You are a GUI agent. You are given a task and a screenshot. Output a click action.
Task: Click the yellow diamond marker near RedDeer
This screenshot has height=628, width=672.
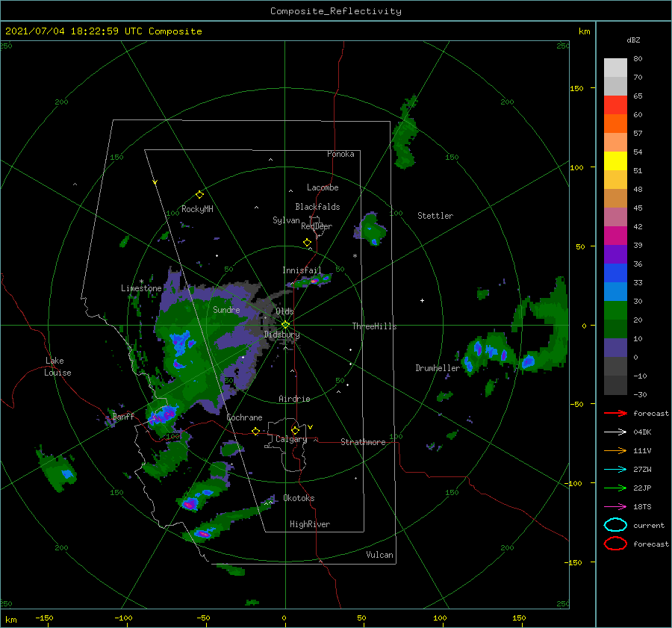pos(307,243)
